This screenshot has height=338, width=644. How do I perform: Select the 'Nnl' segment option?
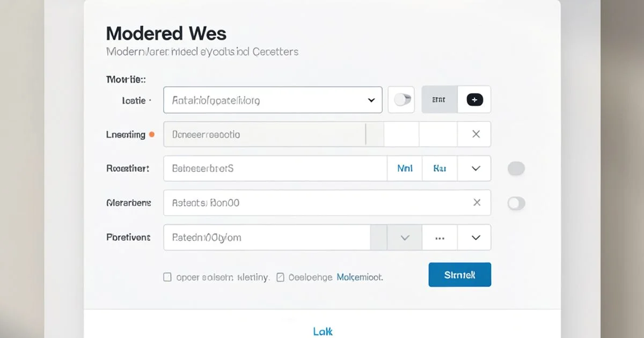coord(405,168)
